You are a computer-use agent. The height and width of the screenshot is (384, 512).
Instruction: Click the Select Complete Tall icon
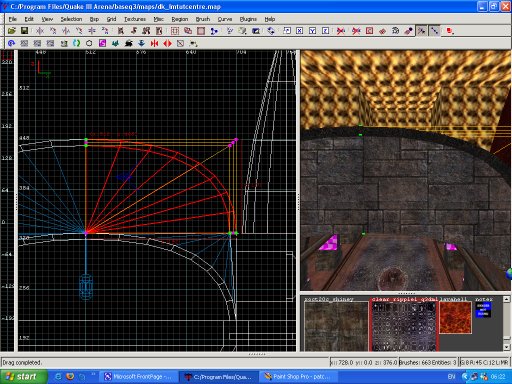pyautogui.click(x=121, y=31)
